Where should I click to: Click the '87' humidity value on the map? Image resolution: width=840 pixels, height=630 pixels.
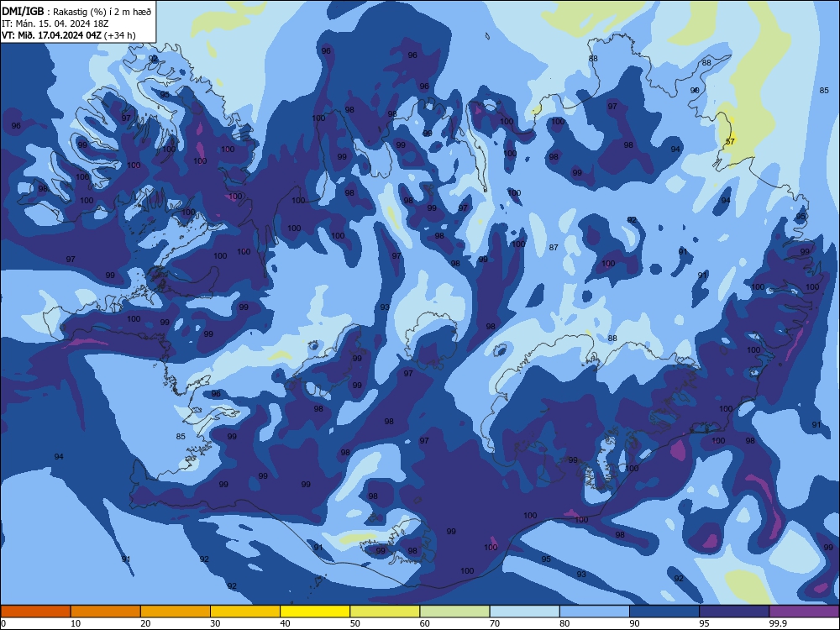554,248
